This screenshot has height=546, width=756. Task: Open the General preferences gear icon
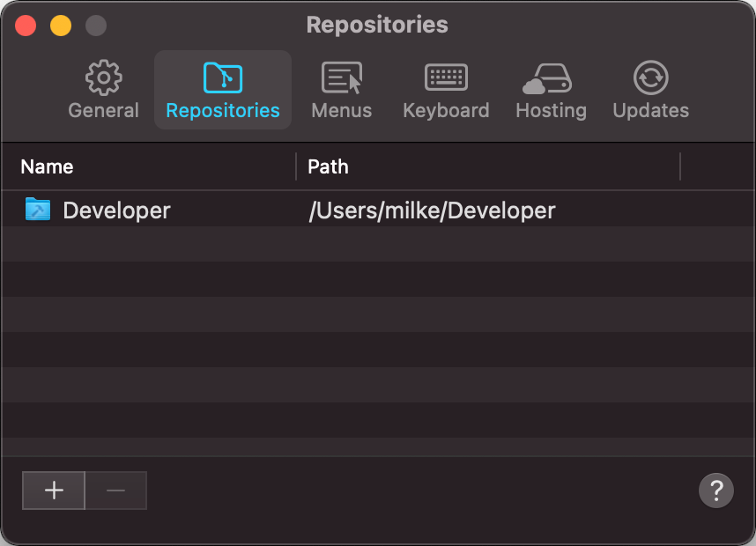(x=103, y=77)
